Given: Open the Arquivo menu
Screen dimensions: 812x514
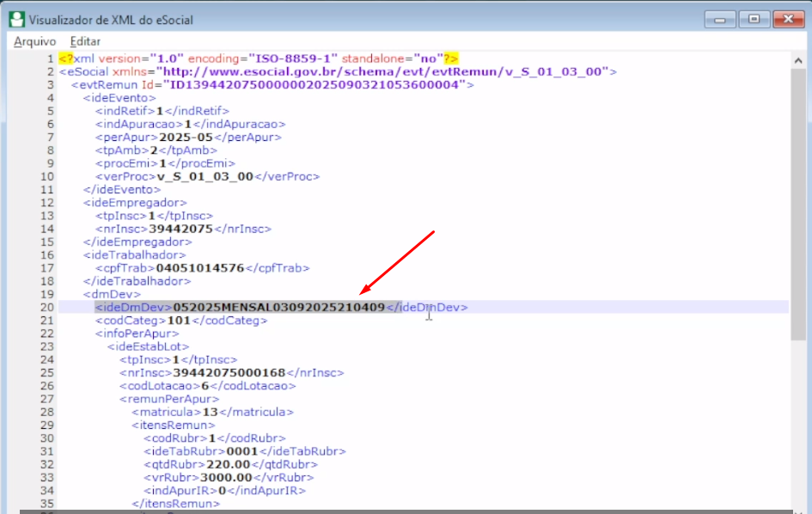Looking at the screenshot, I should click(x=34, y=41).
